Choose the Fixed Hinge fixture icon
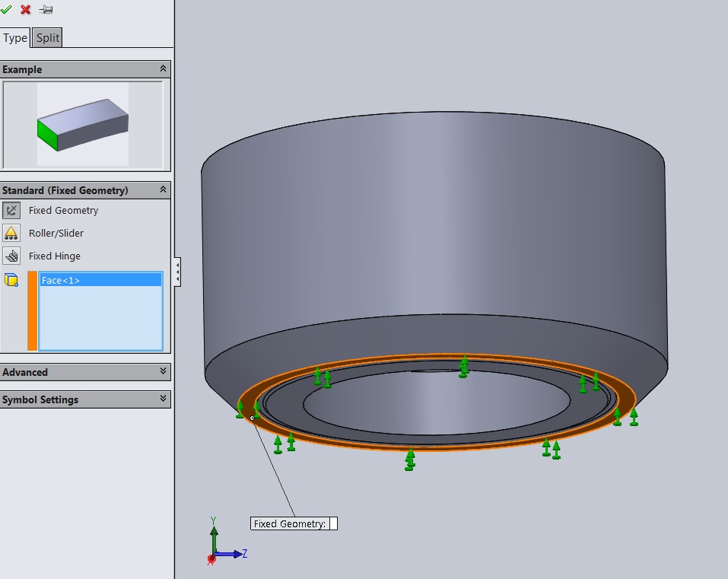Image resolution: width=728 pixels, height=579 pixels. pyautogui.click(x=11, y=256)
